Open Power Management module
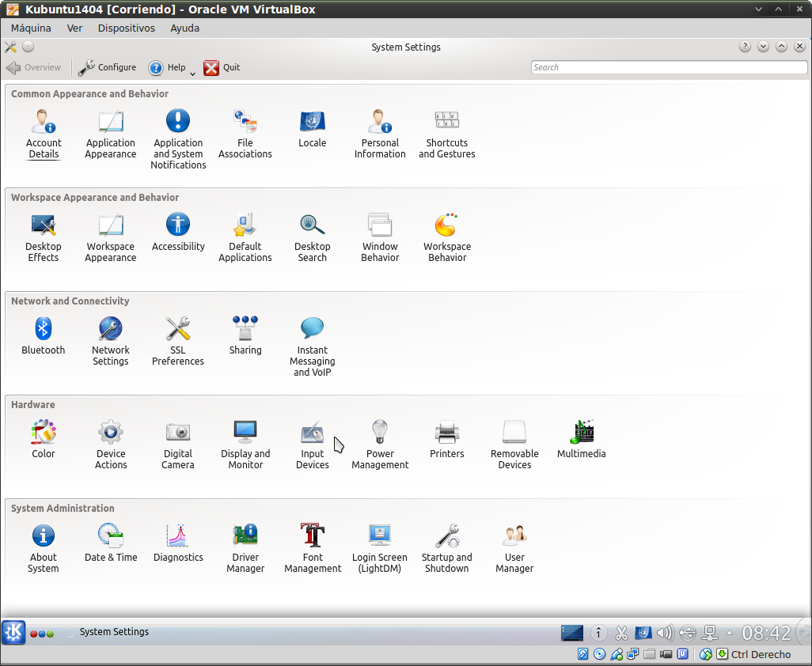This screenshot has height=666, width=812. pos(380,444)
